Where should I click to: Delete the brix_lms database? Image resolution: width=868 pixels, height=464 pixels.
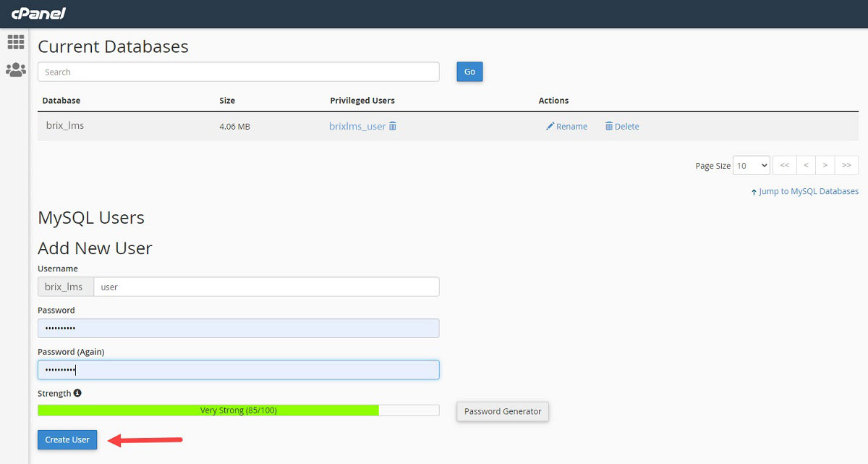coord(622,126)
